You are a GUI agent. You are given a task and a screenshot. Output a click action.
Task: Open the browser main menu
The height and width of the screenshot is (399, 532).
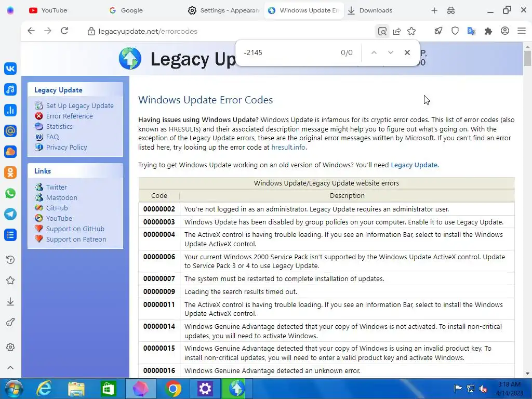[x=522, y=31]
